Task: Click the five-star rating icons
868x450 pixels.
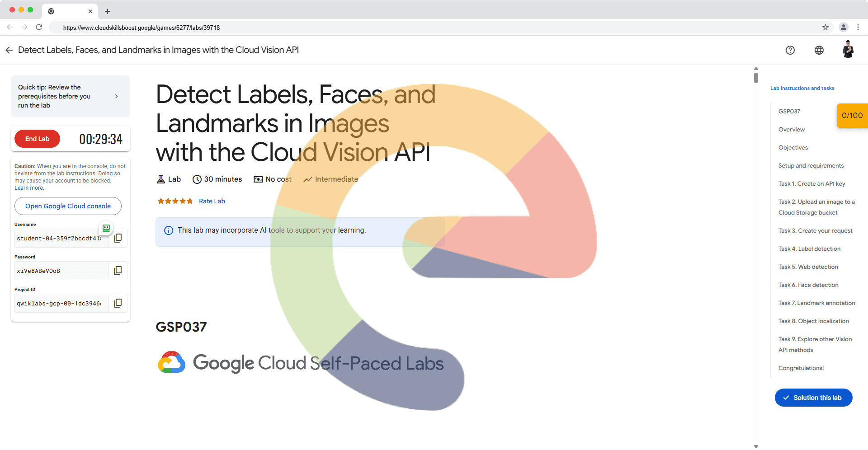Action: point(175,201)
